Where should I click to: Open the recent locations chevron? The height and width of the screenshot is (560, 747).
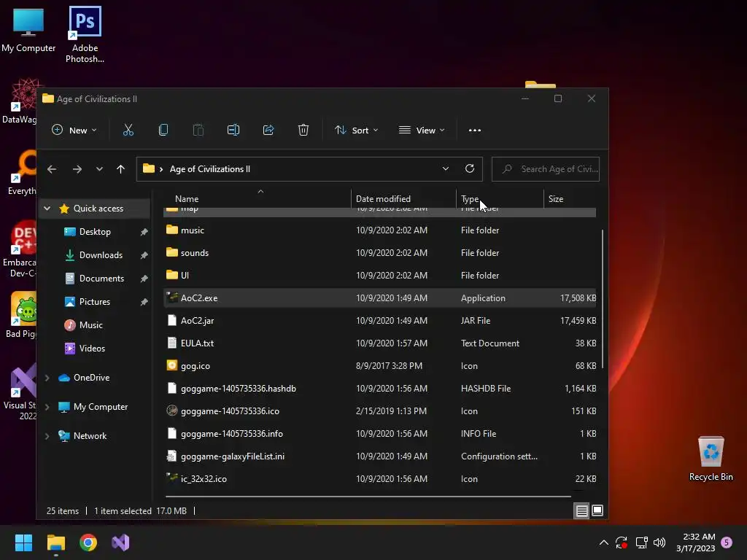coord(99,169)
